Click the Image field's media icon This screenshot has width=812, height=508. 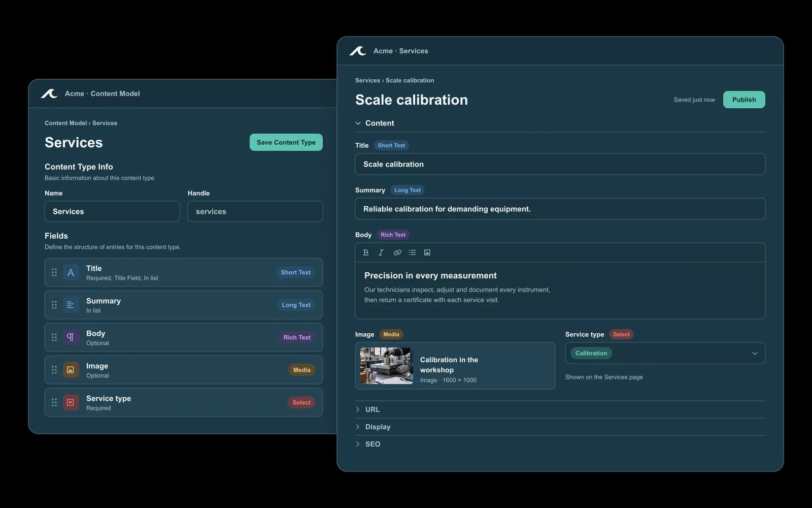(x=71, y=370)
